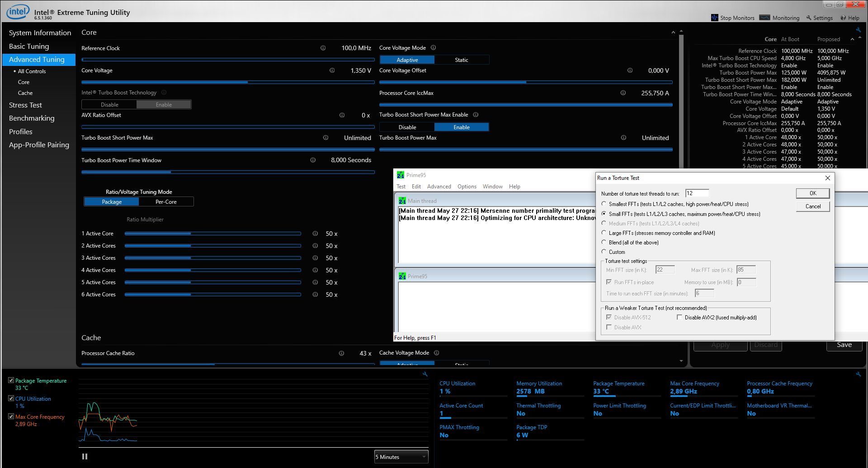Click the Core Voltage slider
This screenshot has width=868, height=468.
pyautogui.click(x=228, y=82)
